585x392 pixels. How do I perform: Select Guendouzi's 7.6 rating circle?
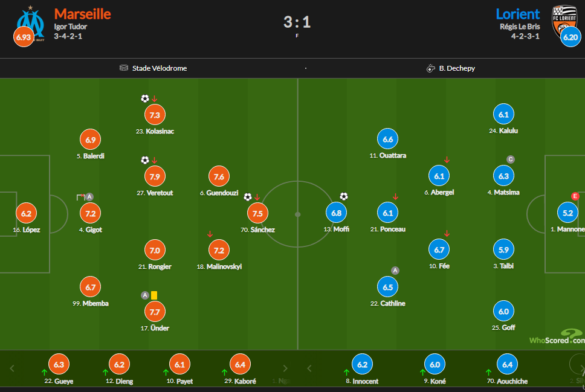(219, 176)
